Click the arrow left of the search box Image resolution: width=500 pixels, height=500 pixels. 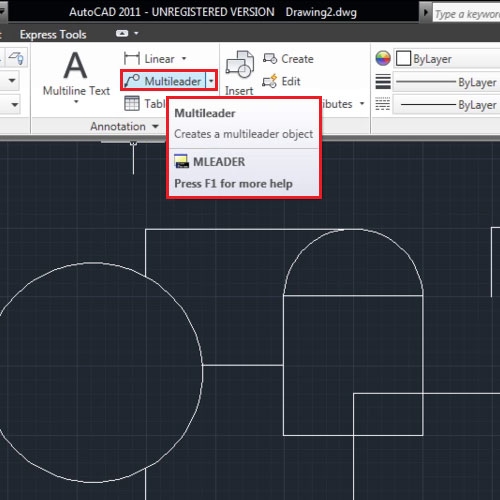(425, 13)
